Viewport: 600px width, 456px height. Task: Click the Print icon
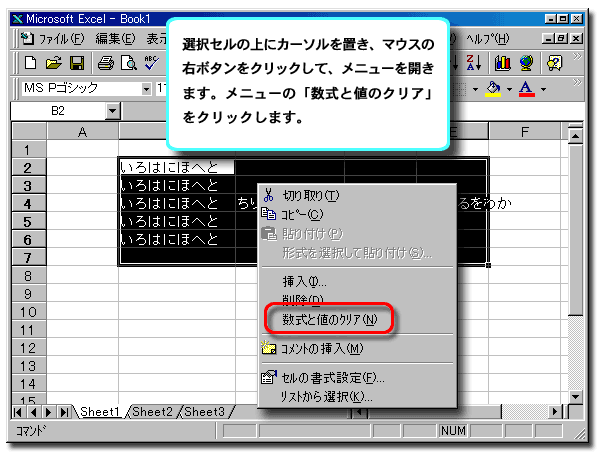click(x=106, y=63)
